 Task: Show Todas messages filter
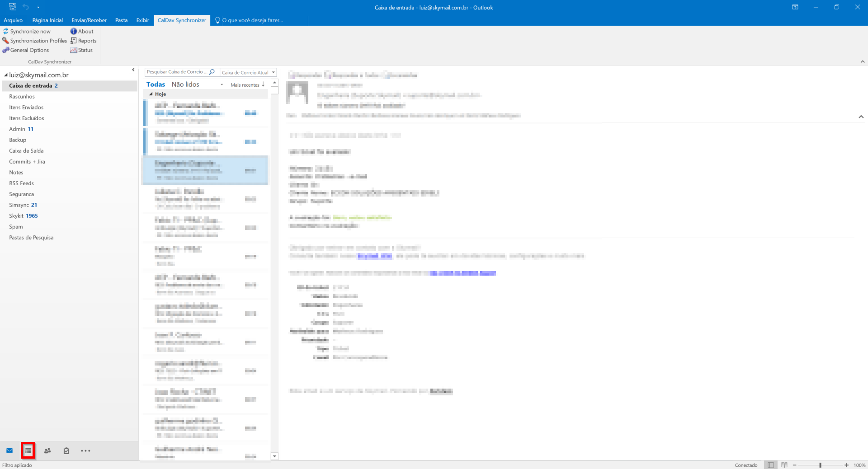156,84
